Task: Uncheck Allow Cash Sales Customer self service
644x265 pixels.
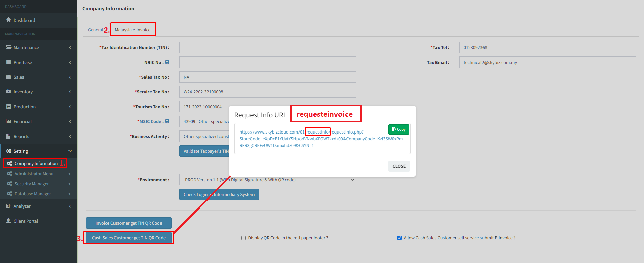Action: (x=399, y=238)
